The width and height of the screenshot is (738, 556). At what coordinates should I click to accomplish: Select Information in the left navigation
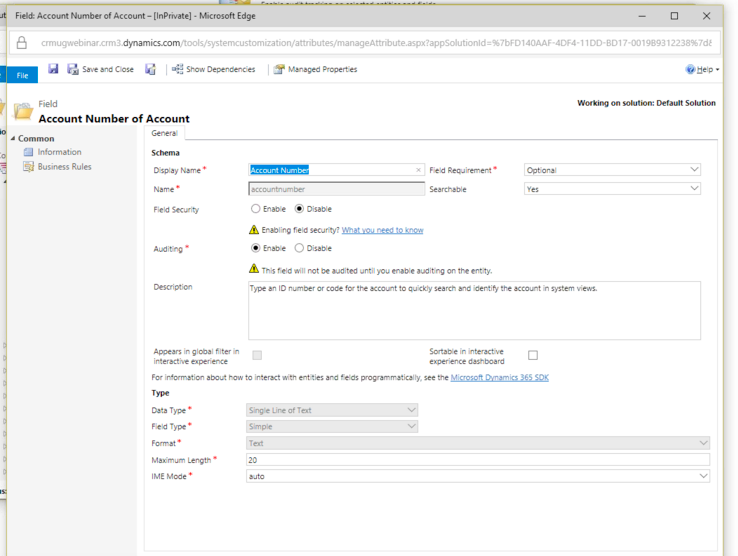coord(59,152)
